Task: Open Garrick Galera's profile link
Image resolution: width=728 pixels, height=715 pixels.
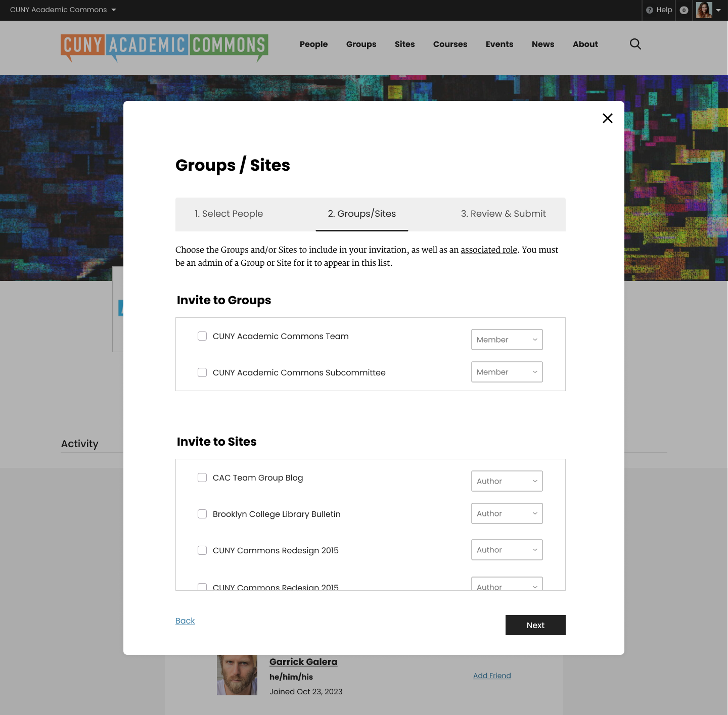Action: [x=303, y=662]
